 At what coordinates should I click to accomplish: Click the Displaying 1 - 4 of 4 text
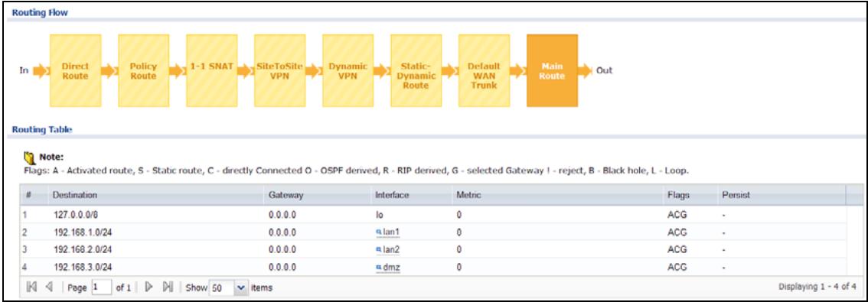[x=817, y=287]
